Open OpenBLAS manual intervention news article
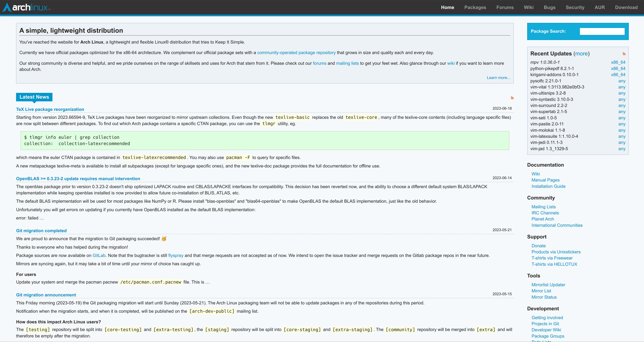Image resolution: width=644 pixels, height=342 pixels. point(78,178)
